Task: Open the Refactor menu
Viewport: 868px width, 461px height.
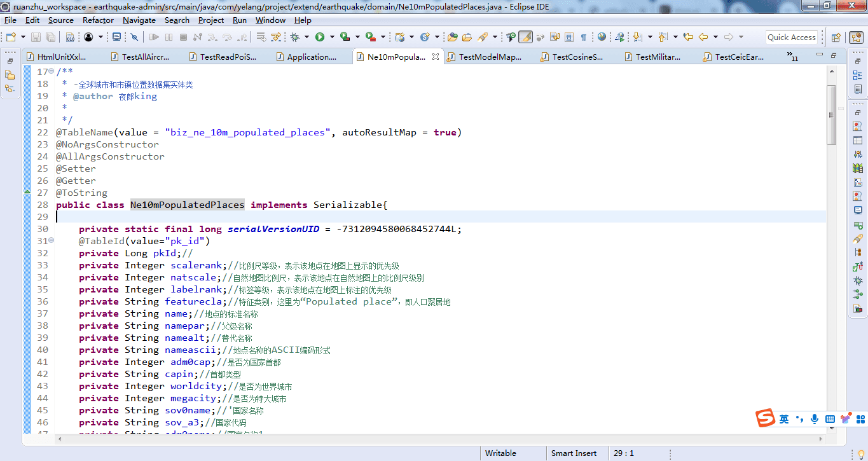Action: click(98, 20)
